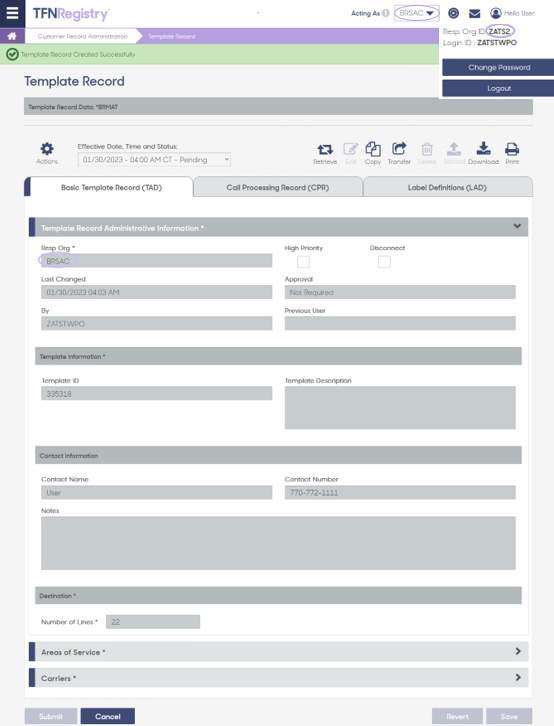This screenshot has width=554, height=726.
Task: Switch to Label Definitions (LAD) tab
Action: (x=447, y=188)
